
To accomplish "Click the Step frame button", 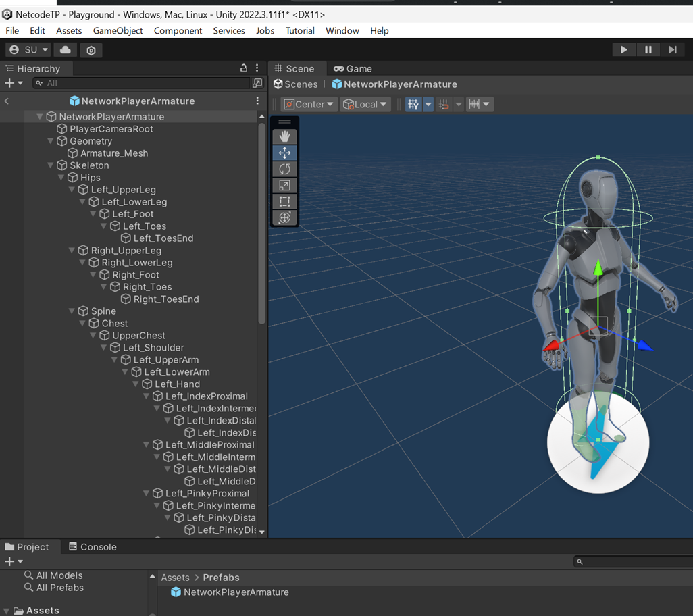I will [672, 50].
